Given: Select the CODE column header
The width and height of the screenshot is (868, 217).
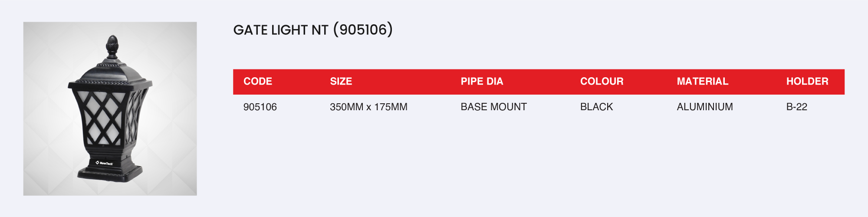Looking at the screenshot, I should [x=258, y=82].
